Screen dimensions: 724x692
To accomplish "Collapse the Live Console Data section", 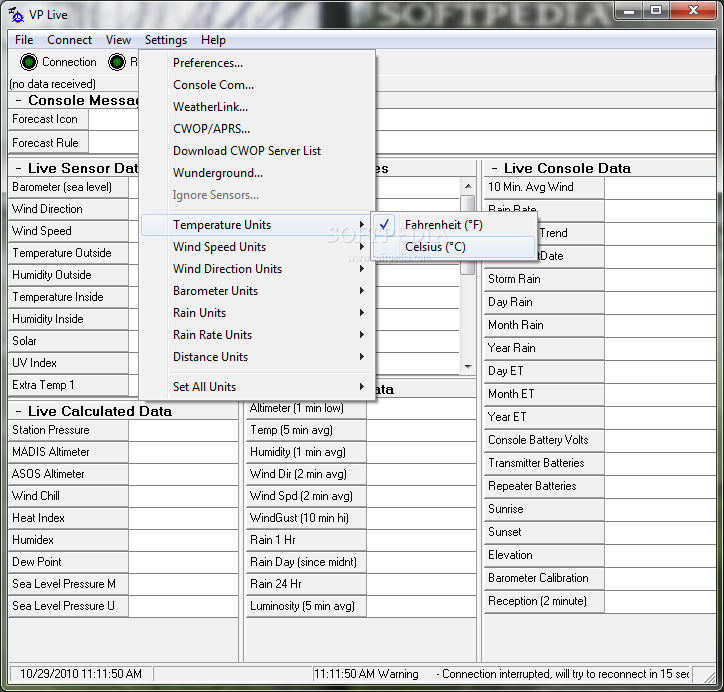I will [x=494, y=168].
